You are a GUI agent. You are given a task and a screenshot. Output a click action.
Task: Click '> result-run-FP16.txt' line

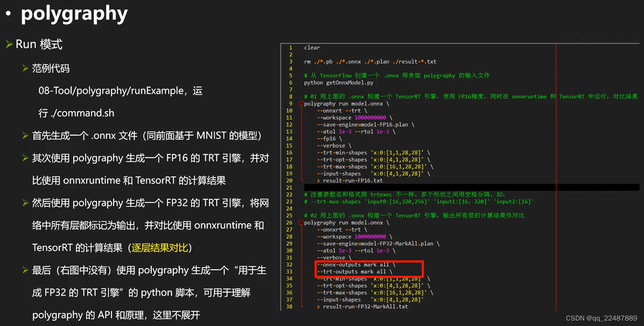coord(350,181)
